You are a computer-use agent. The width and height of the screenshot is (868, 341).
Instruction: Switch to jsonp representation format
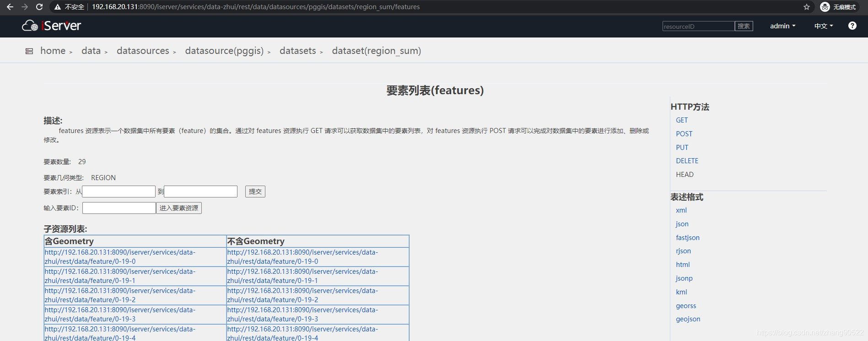click(x=684, y=278)
